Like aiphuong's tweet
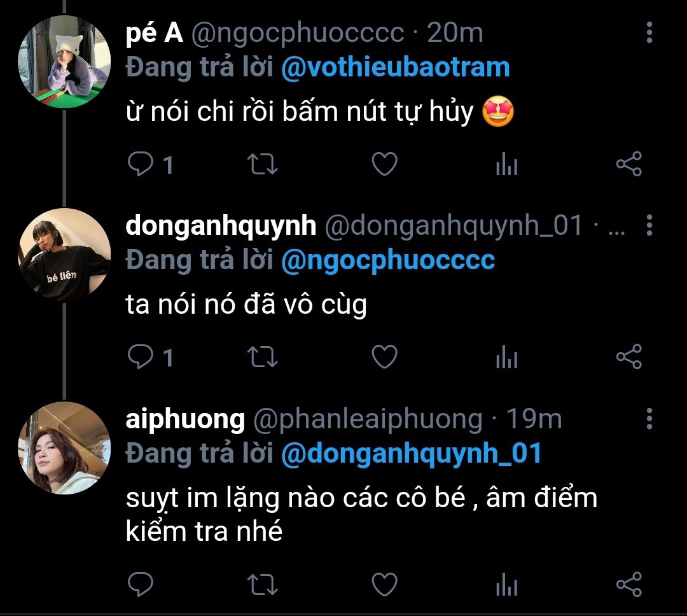687x616 pixels. coord(384,584)
